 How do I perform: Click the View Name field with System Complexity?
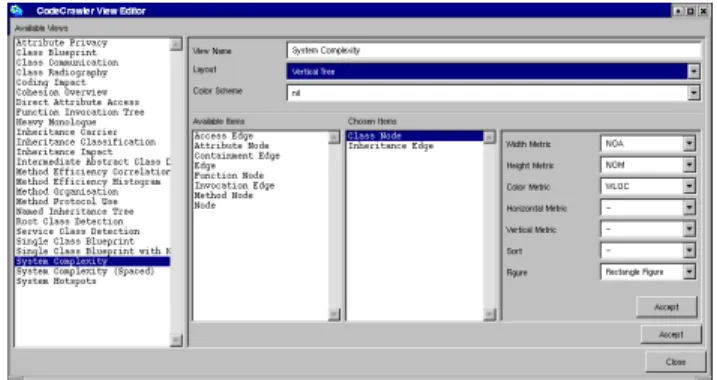pyautogui.click(x=494, y=50)
